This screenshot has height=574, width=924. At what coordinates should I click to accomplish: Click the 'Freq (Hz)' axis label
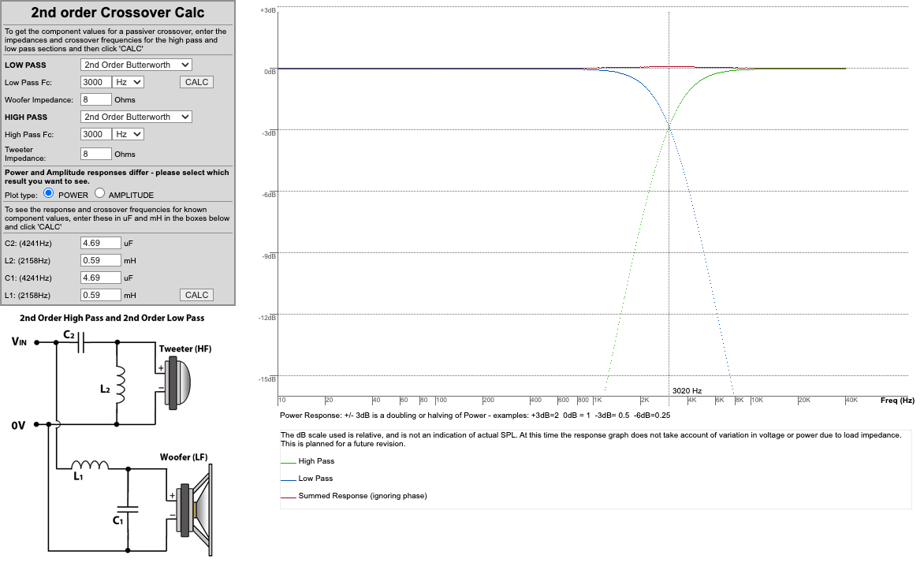[897, 401]
